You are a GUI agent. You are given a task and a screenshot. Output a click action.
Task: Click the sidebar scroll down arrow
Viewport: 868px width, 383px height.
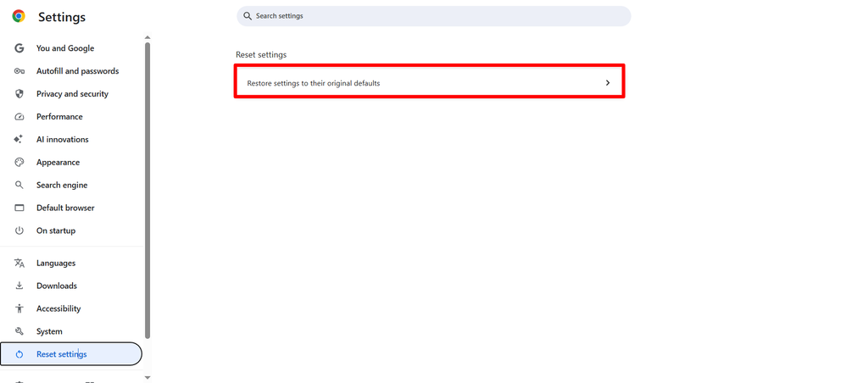(x=147, y=377)
